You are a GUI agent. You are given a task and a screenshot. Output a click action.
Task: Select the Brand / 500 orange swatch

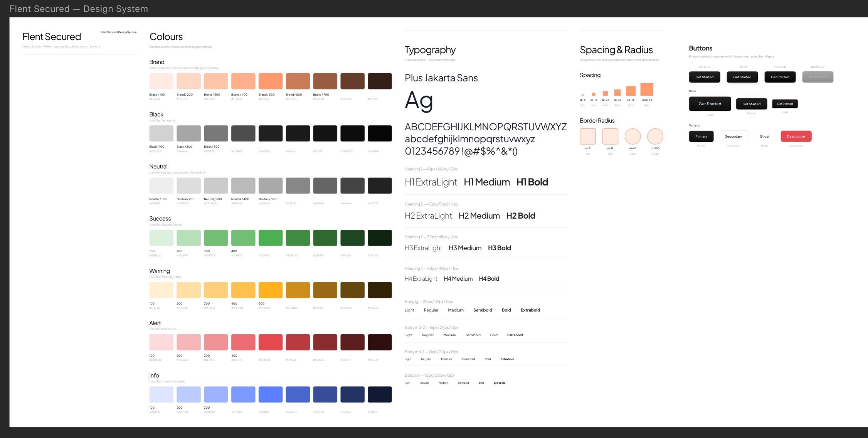pos(271,81)
